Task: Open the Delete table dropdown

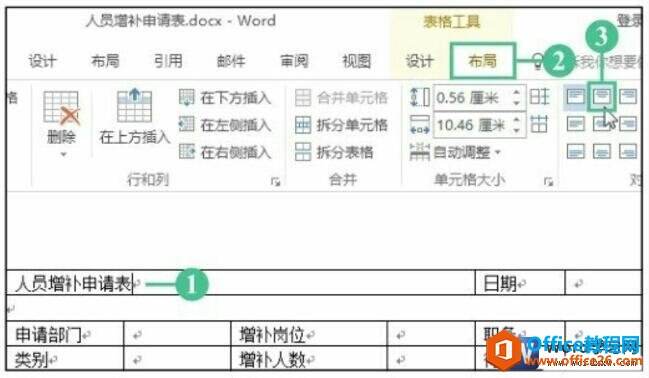Action: tap(61, 124)
